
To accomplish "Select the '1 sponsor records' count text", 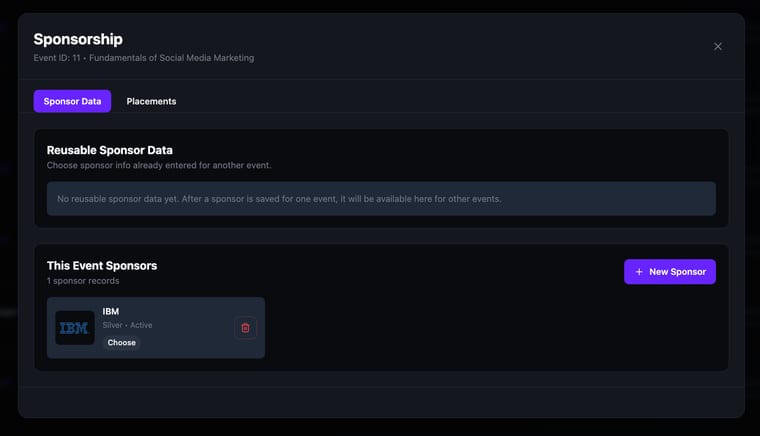I will pos(83,281).
